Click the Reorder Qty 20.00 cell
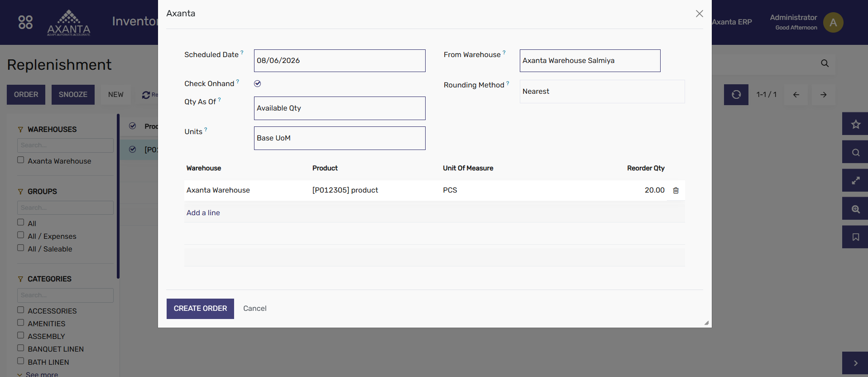 pyautogui.click(x=655, y=190)
